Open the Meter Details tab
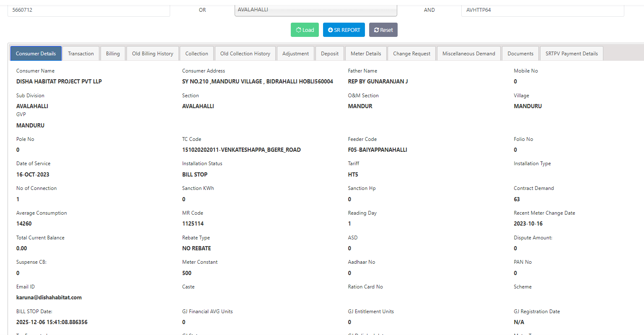The image size is (644, 335). [x=366, y=54]
